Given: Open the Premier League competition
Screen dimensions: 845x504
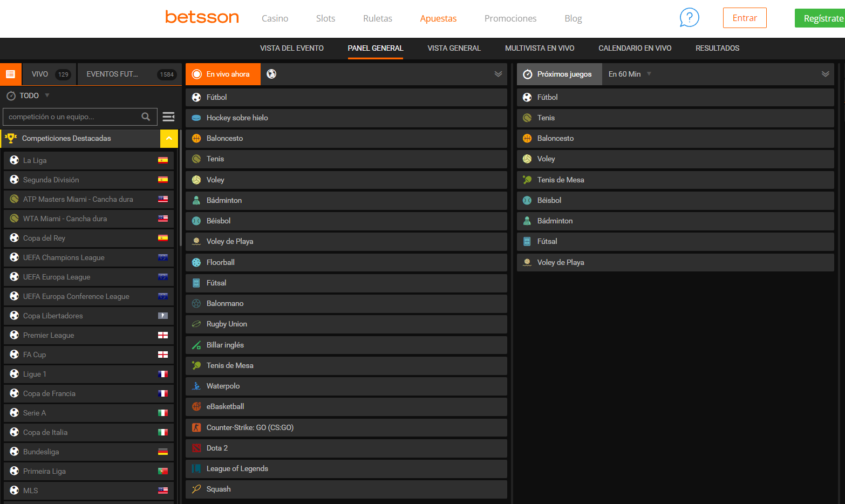Looking at the screenshot, I should 88,335.
